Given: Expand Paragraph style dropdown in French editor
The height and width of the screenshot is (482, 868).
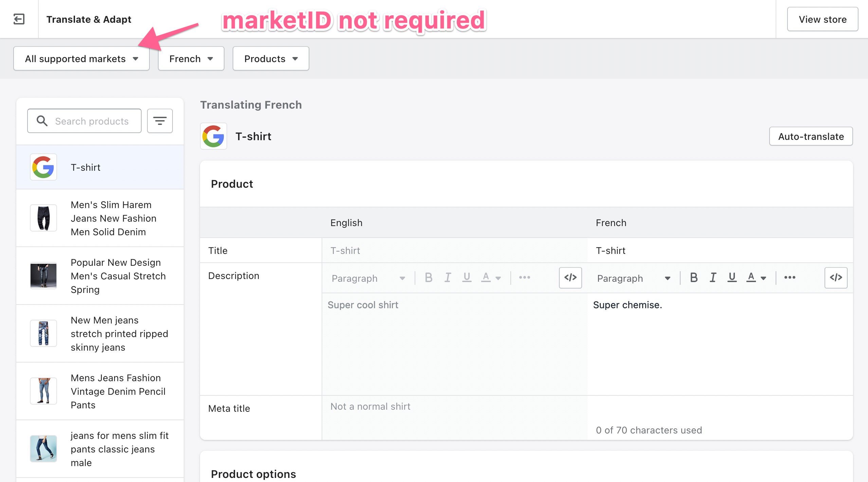Looking at the screenshot, I should [633, 278].
